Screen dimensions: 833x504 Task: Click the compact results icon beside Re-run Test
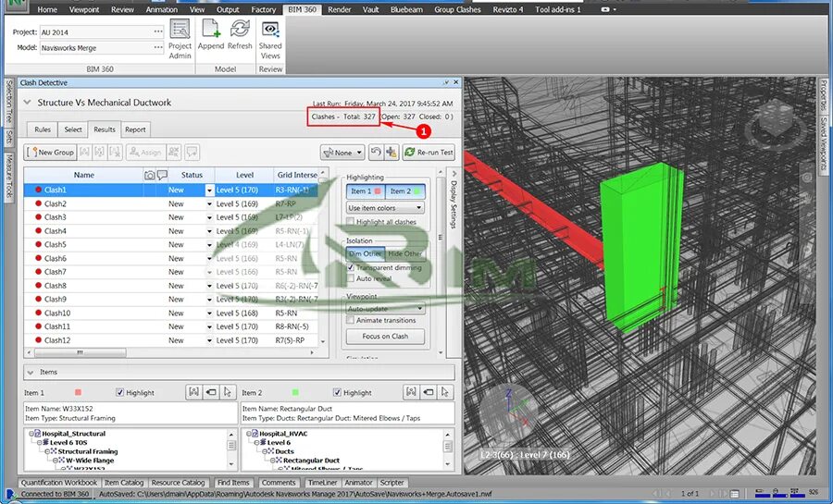click(392, 153)
